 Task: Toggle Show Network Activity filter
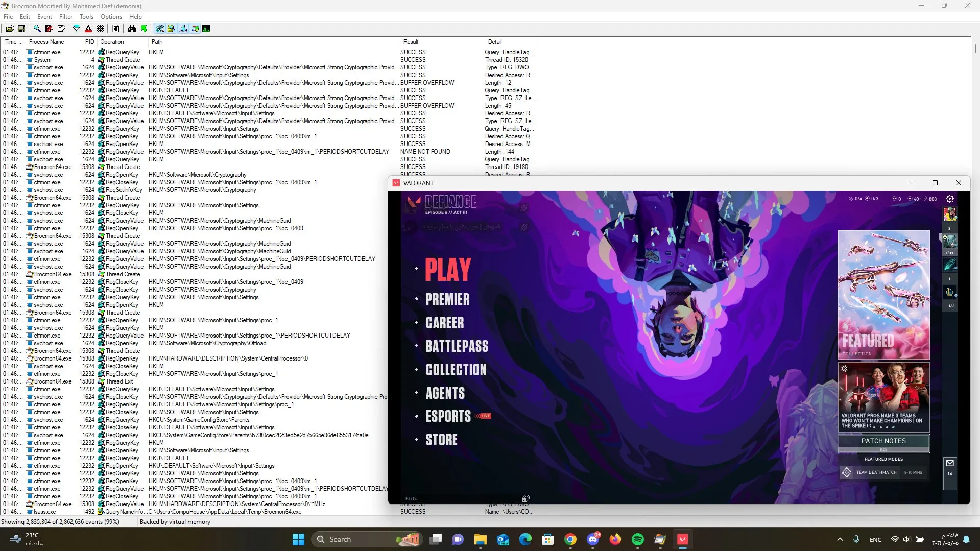pos(183,29)
